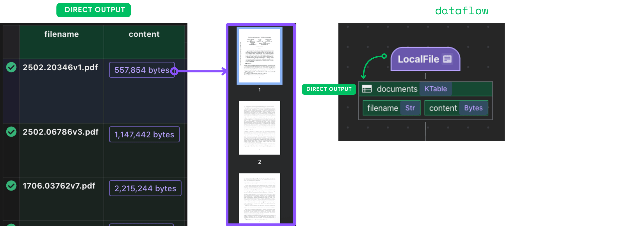This screenshot has width=644, height=227.
Task: Click the DIRECT OUTPUT label beside documents
Action: (329, 89)
